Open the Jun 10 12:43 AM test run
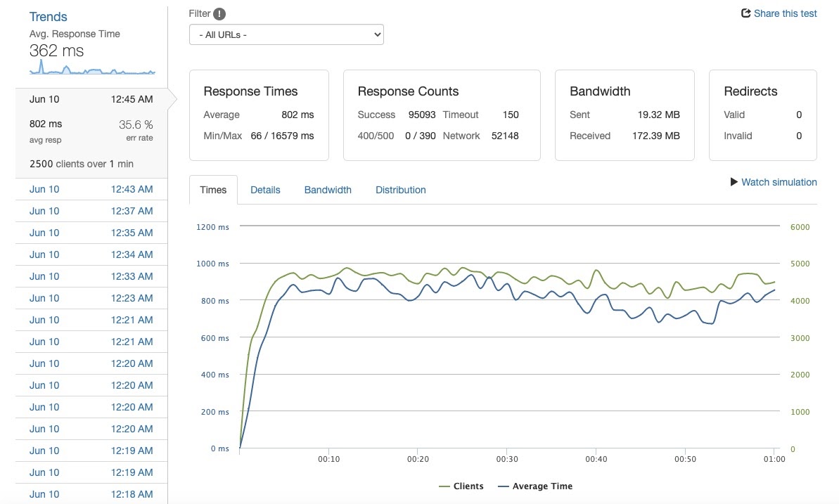The image size is (839, 504). click(x=91, y=189)
